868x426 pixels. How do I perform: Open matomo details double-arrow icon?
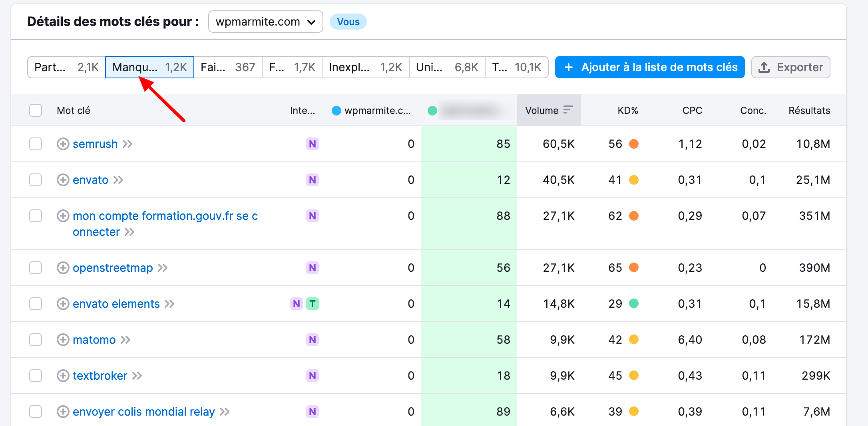(x=125, y=340)
